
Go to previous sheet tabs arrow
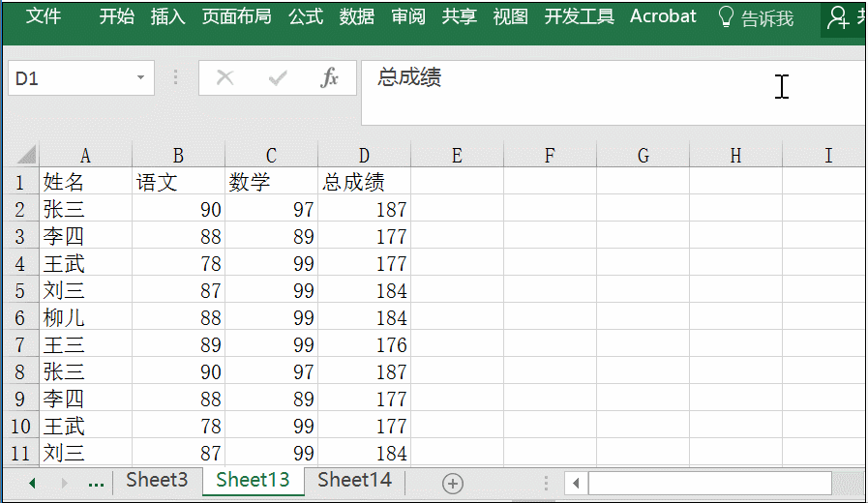tap(32, 483)
